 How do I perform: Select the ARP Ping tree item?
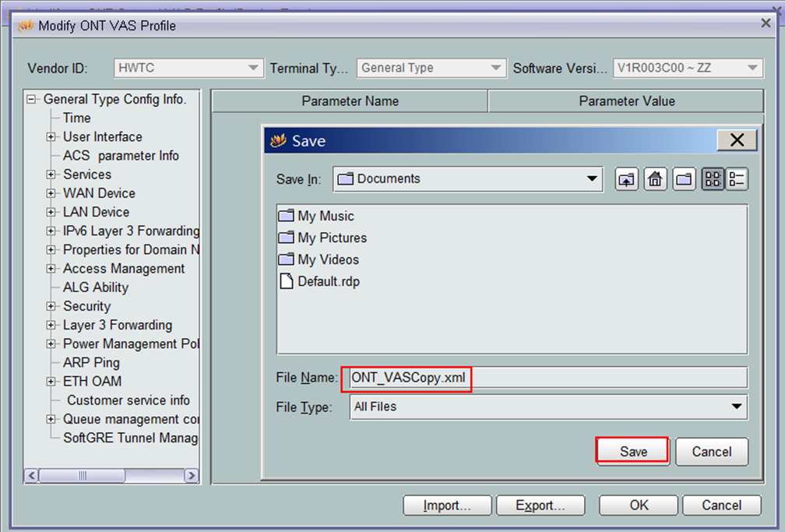point(91,363)
